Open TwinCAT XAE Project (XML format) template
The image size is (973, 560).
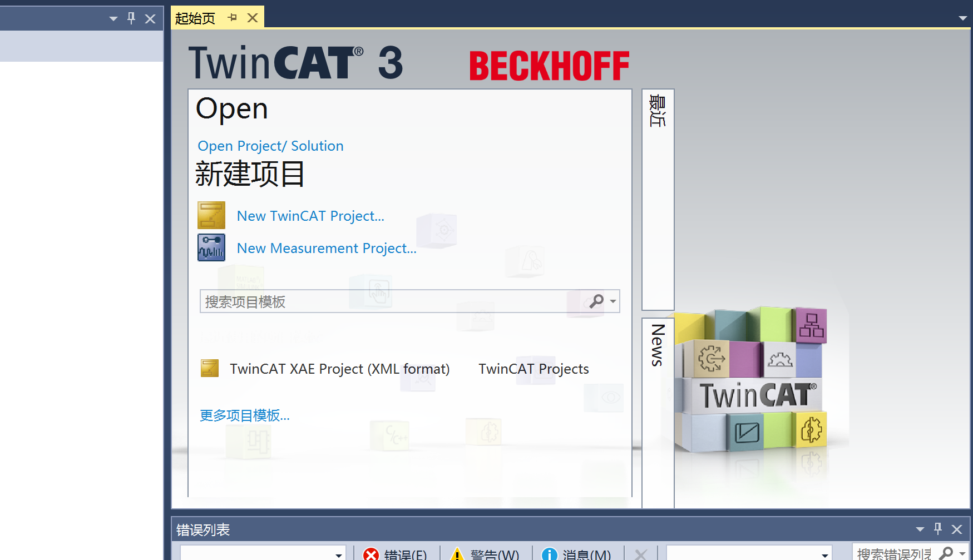[339, 369]
